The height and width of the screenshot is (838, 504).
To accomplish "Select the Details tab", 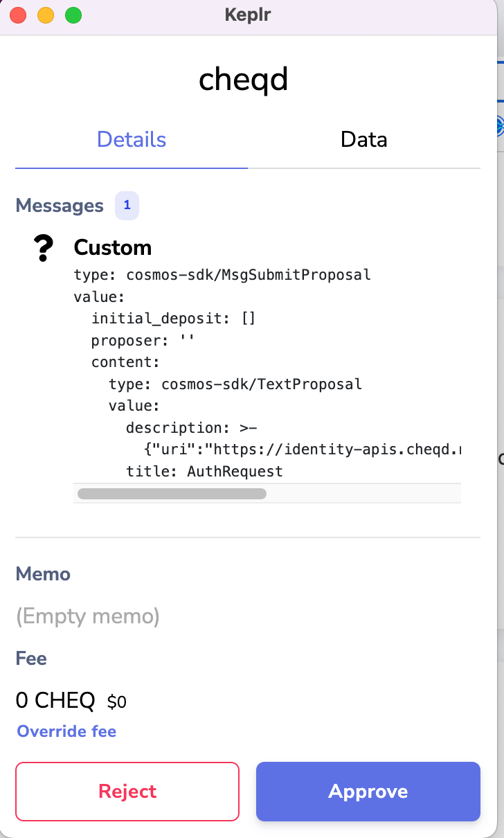I will [132, 139].
